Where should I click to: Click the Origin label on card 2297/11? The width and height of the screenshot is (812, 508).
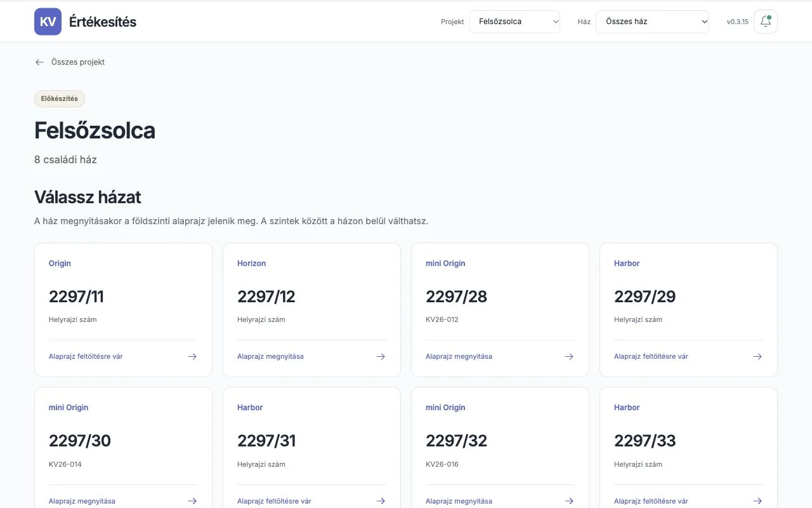[60, 264]
